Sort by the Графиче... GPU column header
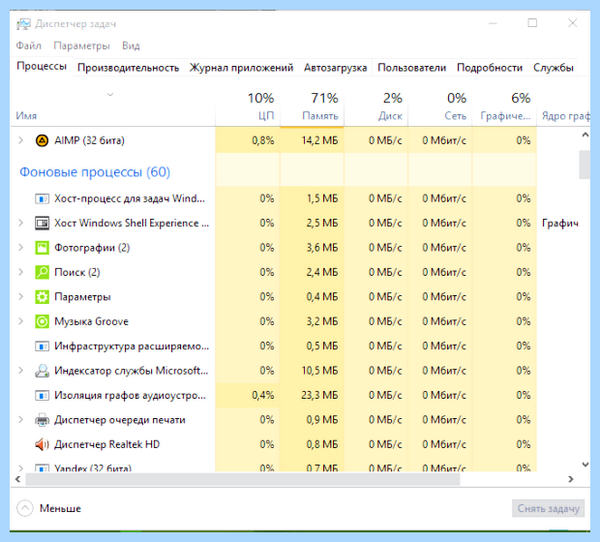This screenshot has height=542, width=600. pyautogui.click(x=504, y=107)
